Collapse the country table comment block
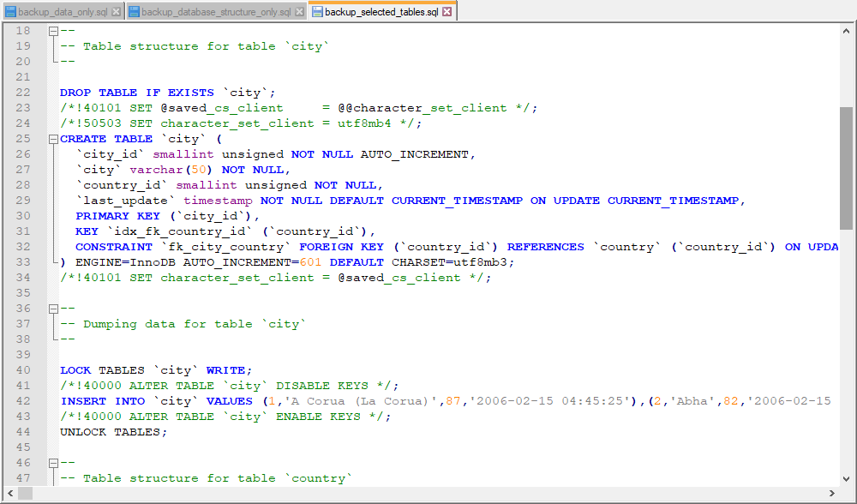The width and height of the screenshot is (857, 504). [53, 462]
